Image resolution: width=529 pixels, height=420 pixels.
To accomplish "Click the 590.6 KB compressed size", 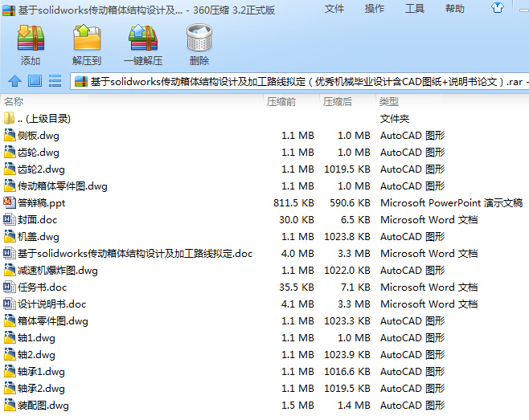I will [350, 203].
